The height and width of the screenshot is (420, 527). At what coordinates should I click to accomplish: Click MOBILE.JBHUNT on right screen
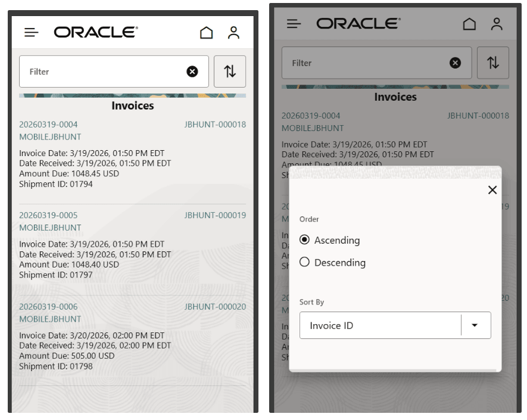(x=313, y=128)
